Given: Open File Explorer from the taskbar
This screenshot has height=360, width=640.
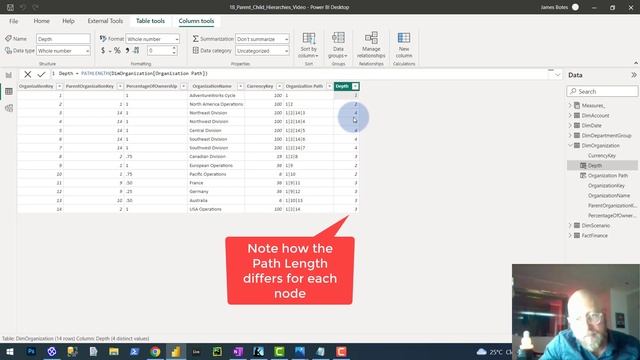Looking at the screenshot, I should 113,351.
